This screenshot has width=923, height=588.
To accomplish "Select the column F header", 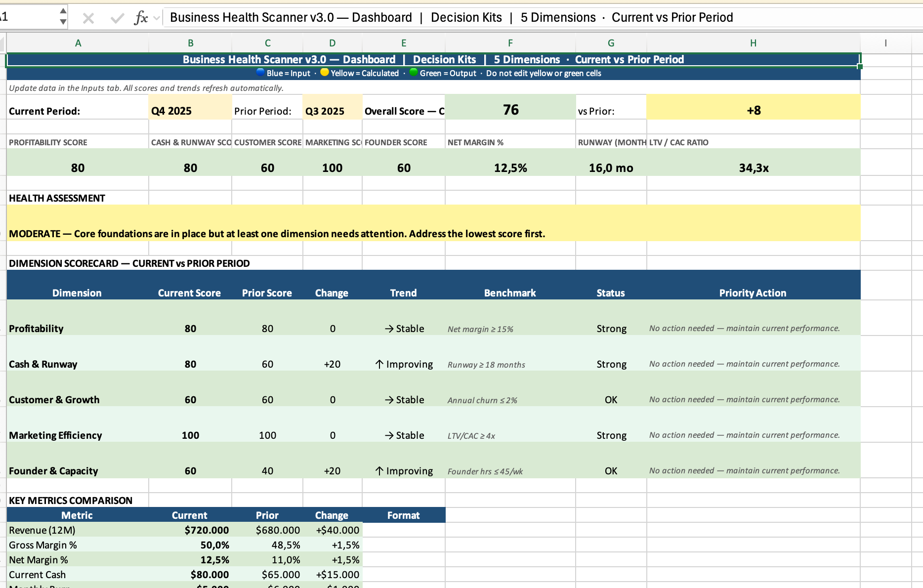I will coord(510,43).
